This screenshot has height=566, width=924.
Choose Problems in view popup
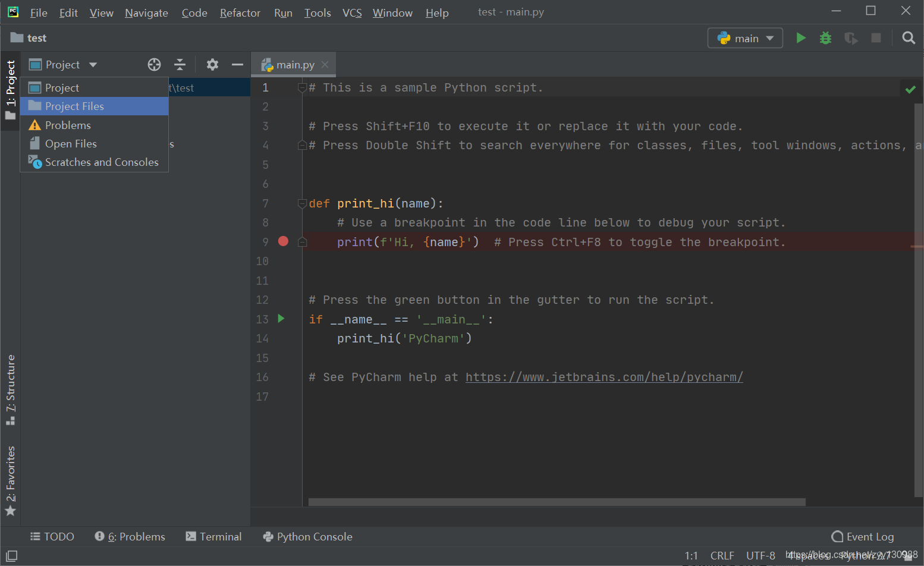click(x=95, y=125)
